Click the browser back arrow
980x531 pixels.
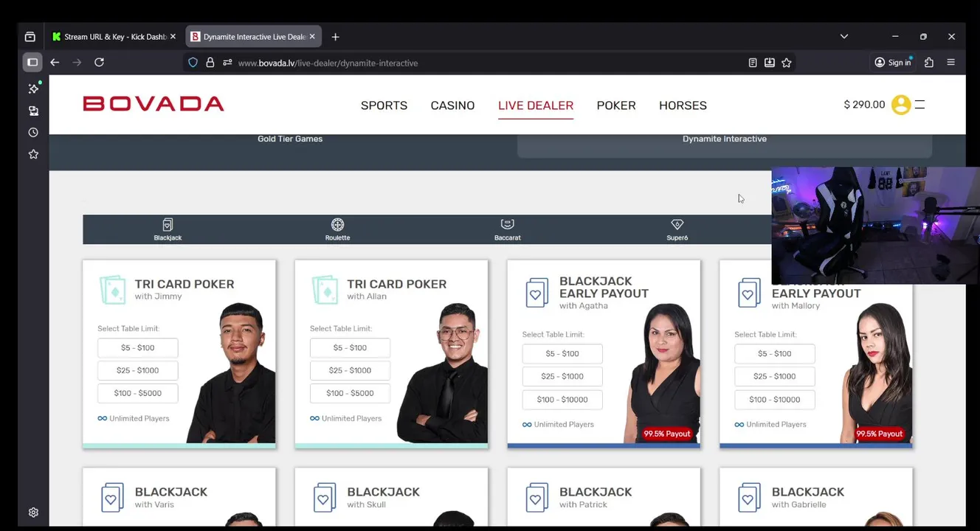[55, 63]
